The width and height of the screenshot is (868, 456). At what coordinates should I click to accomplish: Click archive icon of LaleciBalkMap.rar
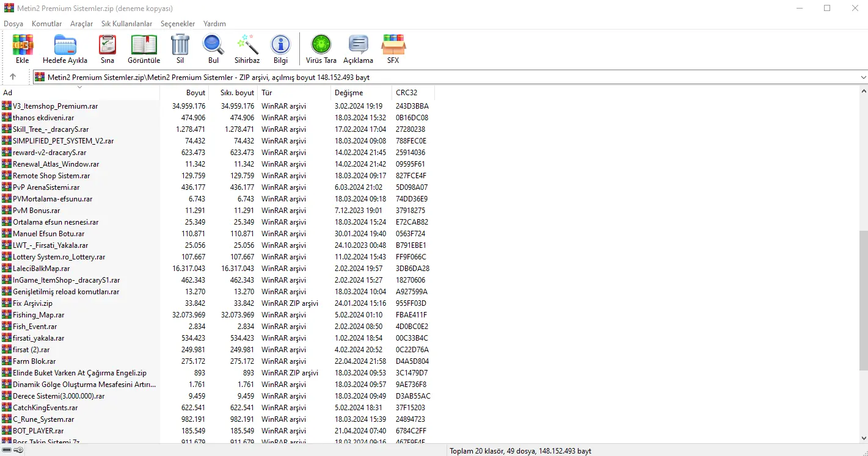[x=7, y=268]
